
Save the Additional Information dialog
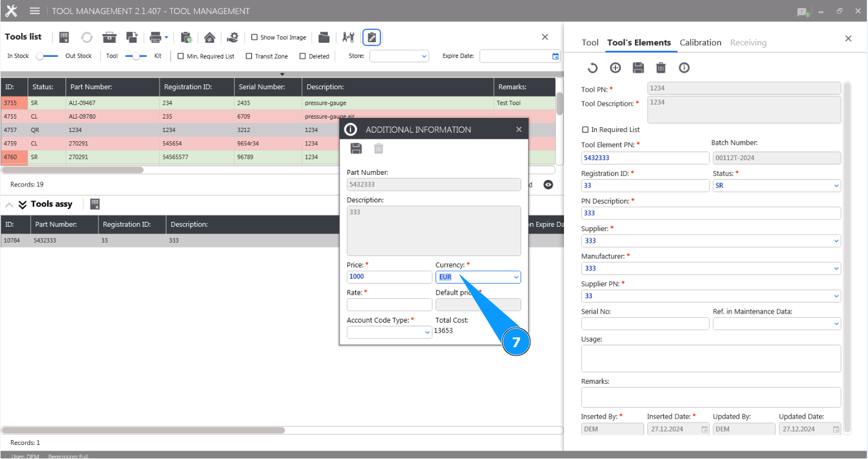pyautogui.click(x=356, y=149)
